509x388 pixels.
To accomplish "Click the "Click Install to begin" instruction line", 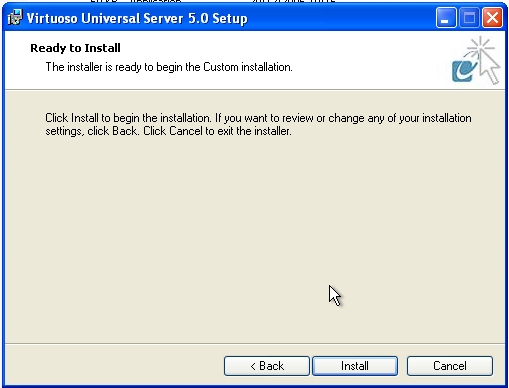I will [258, 118].
